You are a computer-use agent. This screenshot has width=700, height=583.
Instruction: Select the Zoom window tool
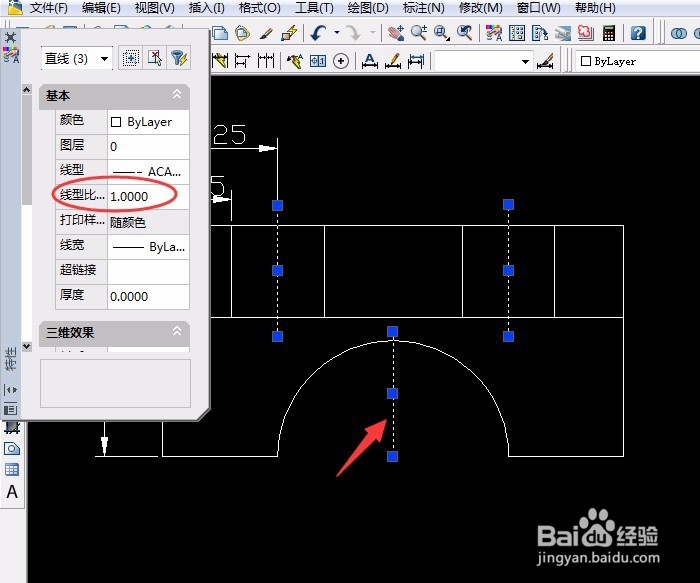click(x=442, y=33)
